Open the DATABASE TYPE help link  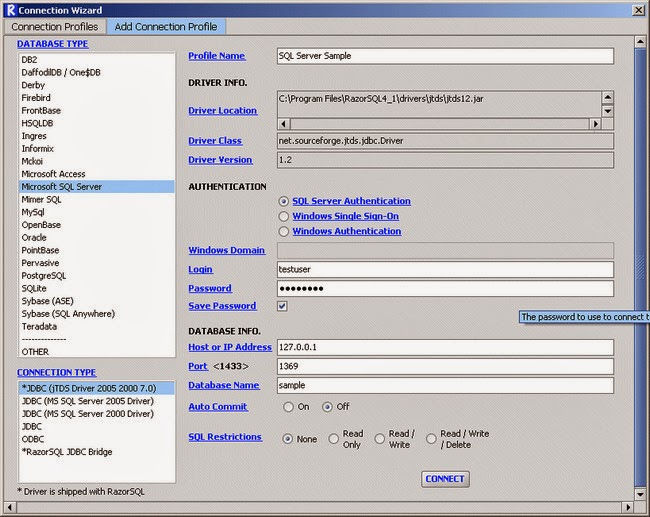click(x=53, y=44)
